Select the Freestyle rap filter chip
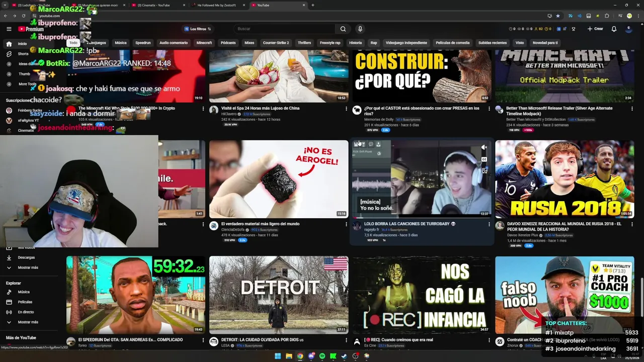The image size is (644, 362). click(330, 43)
